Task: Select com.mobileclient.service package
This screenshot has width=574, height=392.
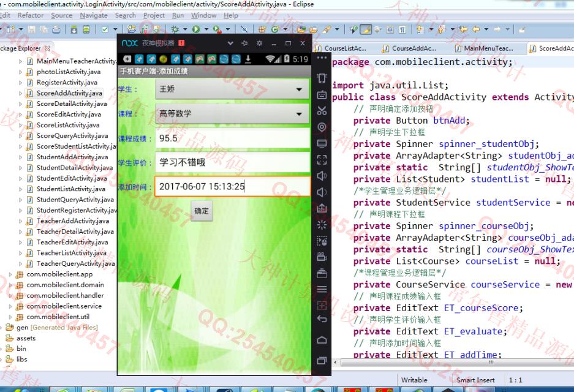Action: coord(64,306)
